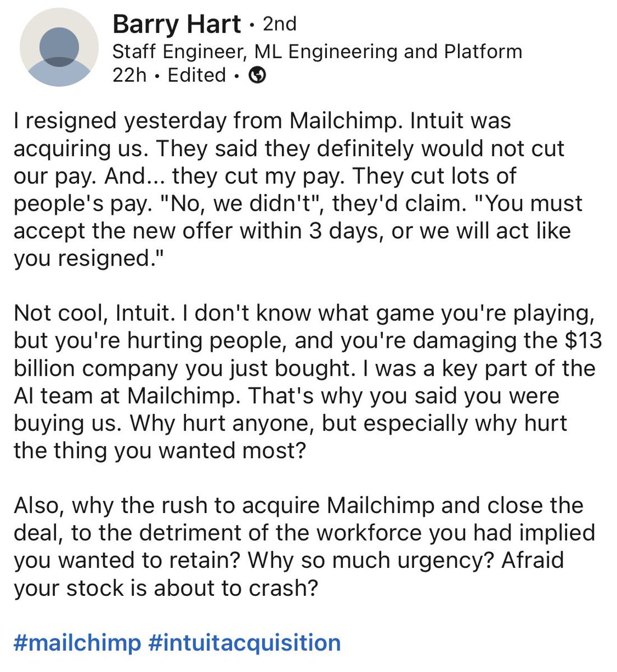Open Barry Hart's profile avatar picture
This screenshot has width=617, height=672.
tap(59, 48)
